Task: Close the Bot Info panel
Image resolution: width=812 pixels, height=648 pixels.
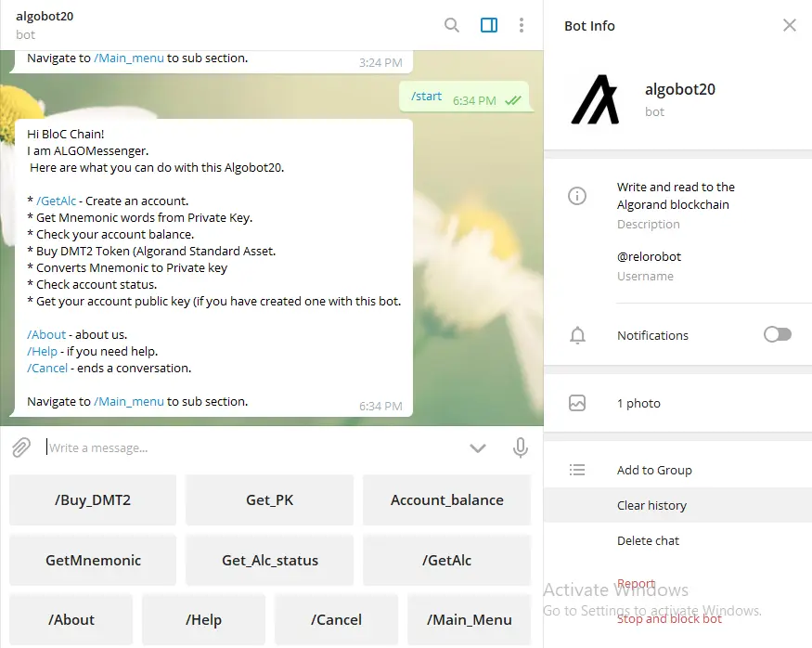Action: coord(789,25)
